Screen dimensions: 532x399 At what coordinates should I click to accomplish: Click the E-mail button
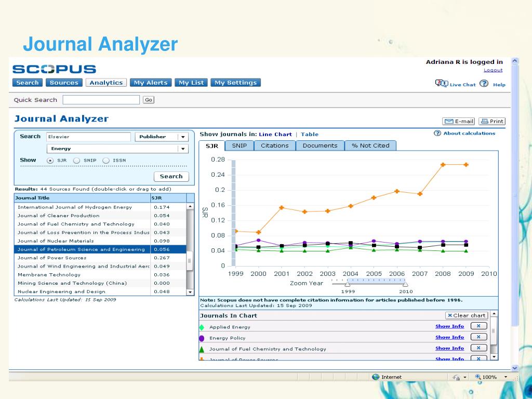tap(458, 122)
